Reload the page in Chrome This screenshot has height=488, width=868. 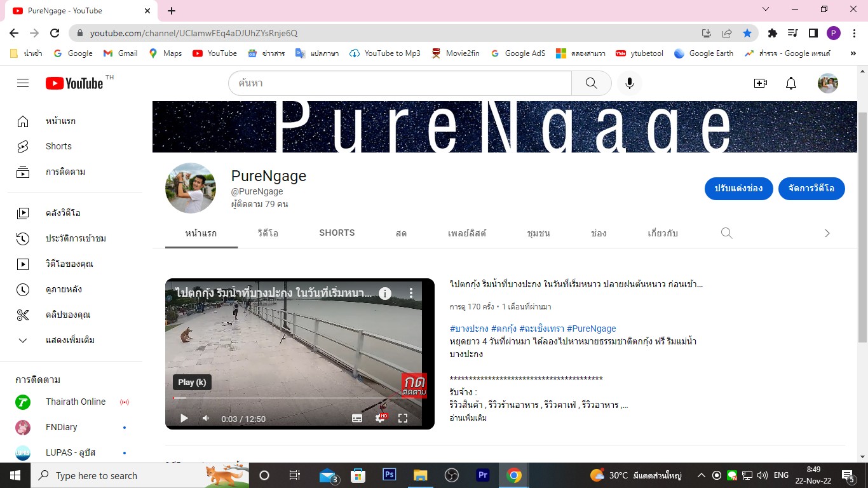click(55, 33)
